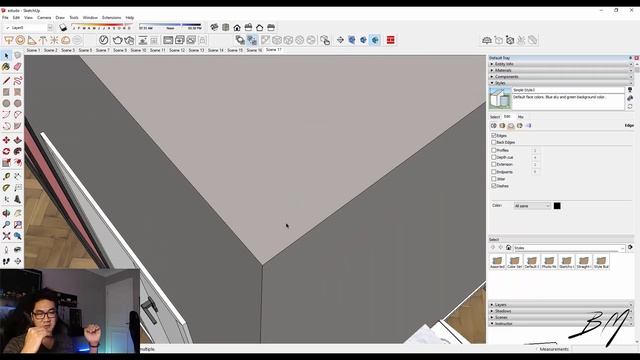
Task: Select the Line pencil tool
Action: pyautogui.click(x=6, y=81)
